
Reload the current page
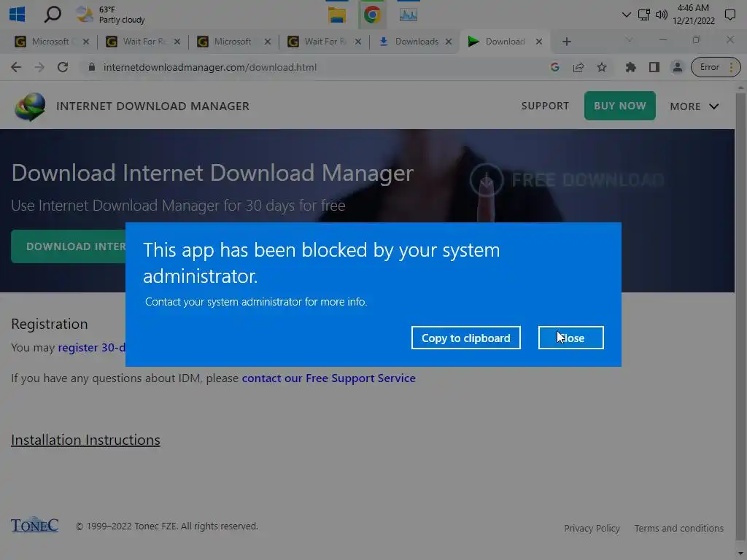[63, 67]
